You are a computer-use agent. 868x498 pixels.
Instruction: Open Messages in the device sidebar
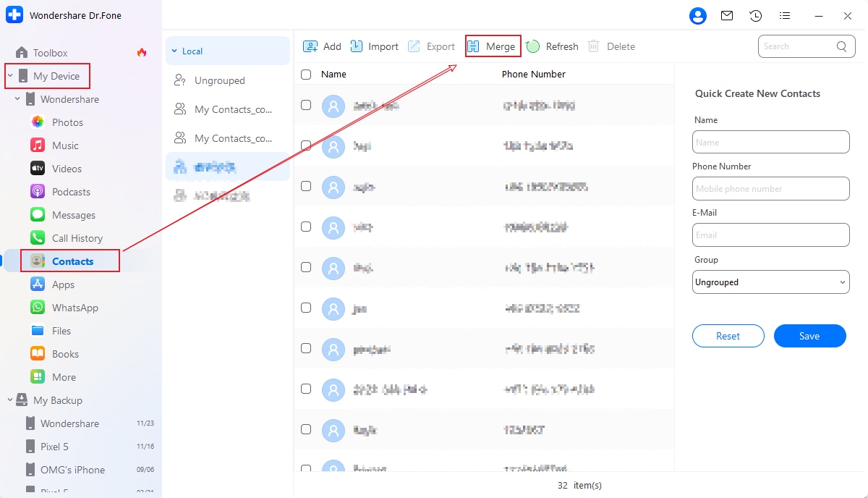coord(73,215)
